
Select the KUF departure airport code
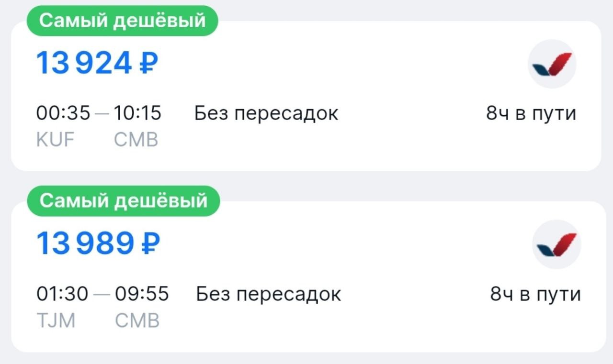point(55,140)
